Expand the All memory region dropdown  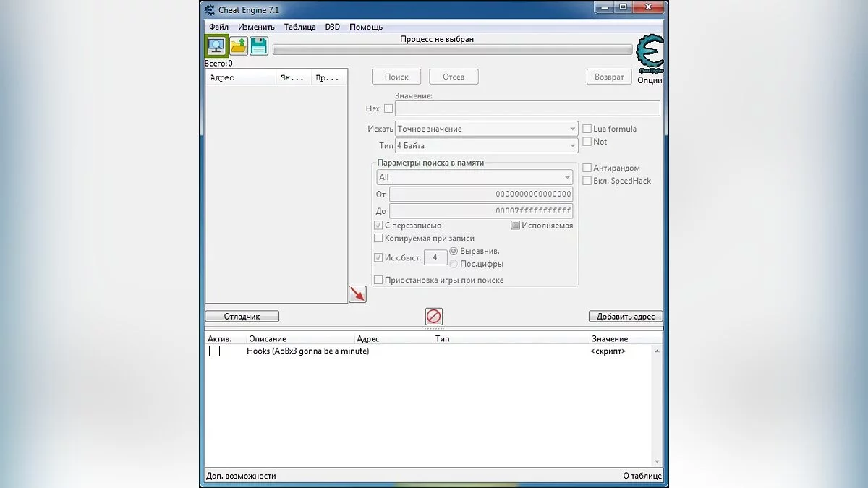coord(475,177)
